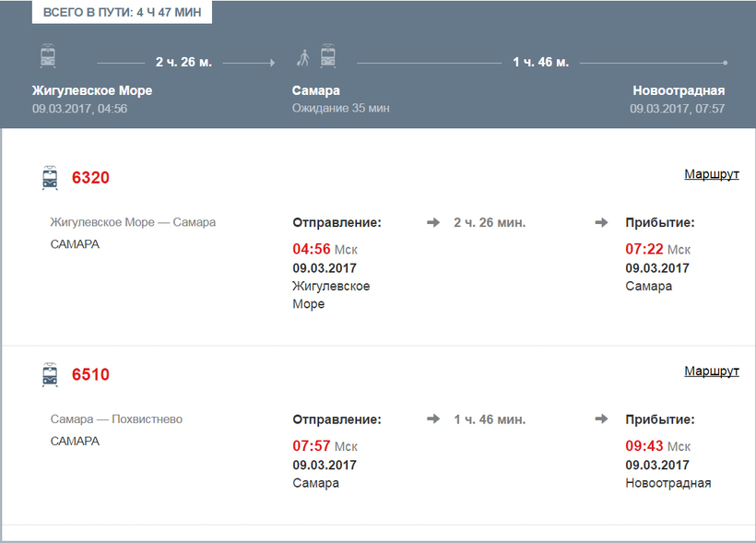Click the arrow before 1 ч. 46 мин.
This screenshot has height=543, width=756.
(x=433, y=419)
